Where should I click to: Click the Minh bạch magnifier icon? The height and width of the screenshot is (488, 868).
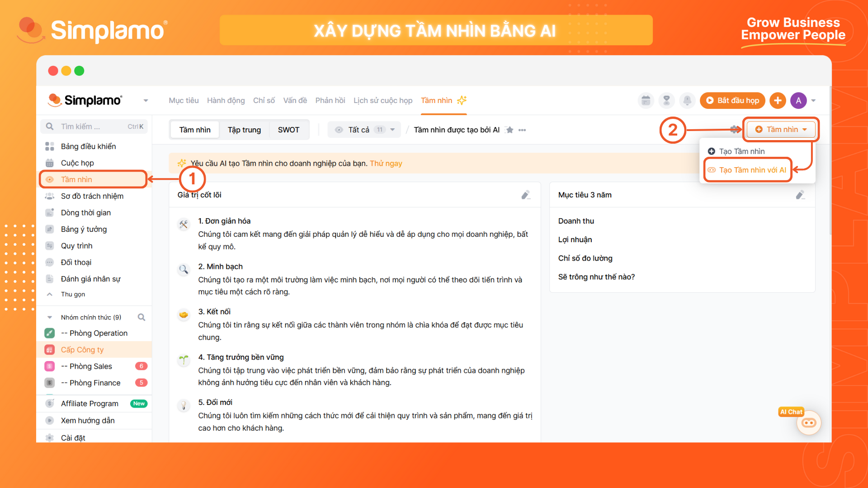[184, 270]
